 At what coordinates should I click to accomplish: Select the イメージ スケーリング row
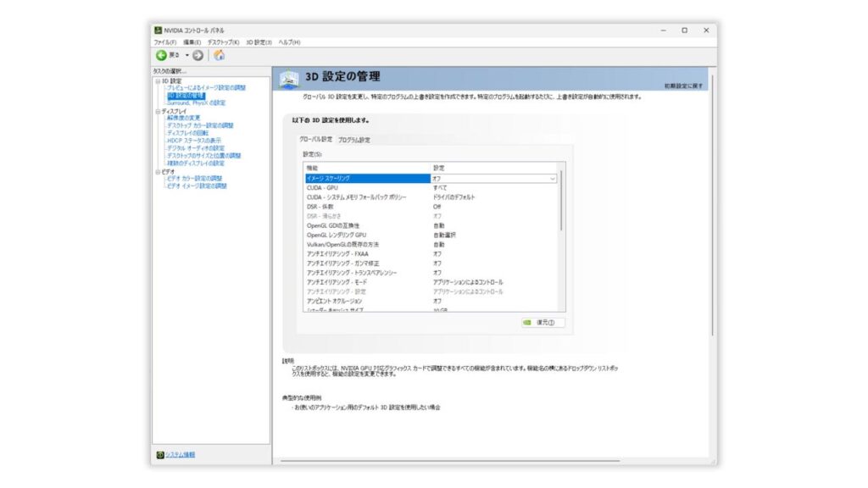(x=431, y=179)
